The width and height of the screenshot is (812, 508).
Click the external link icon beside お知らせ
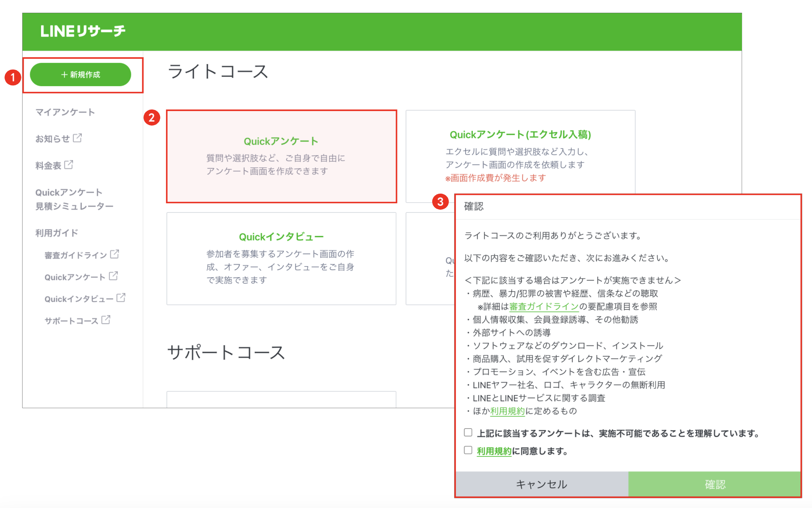(x=77, y=138)
